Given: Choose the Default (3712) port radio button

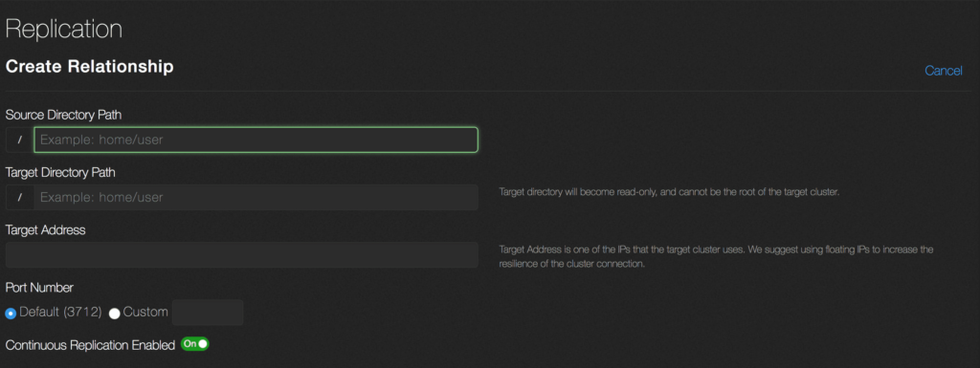Looking at the screenshot, I should tap(11, 314).
